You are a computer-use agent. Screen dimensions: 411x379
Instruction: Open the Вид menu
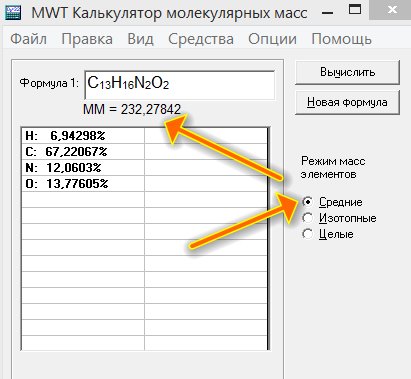point(140,39)
